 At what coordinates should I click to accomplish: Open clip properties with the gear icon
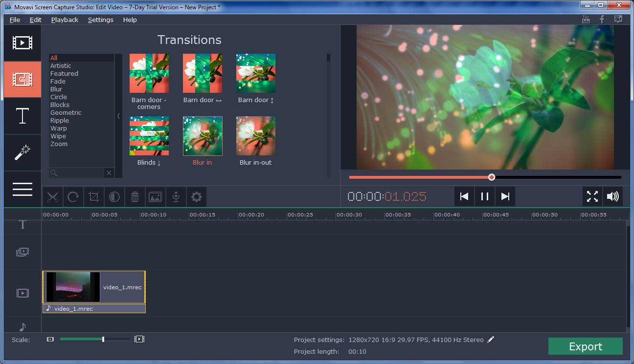click(197, 197)
